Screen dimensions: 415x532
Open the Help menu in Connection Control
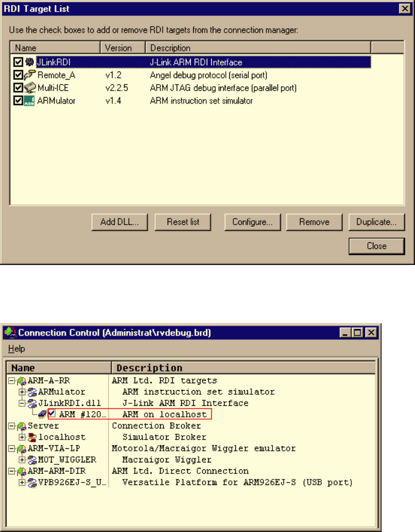17,349
